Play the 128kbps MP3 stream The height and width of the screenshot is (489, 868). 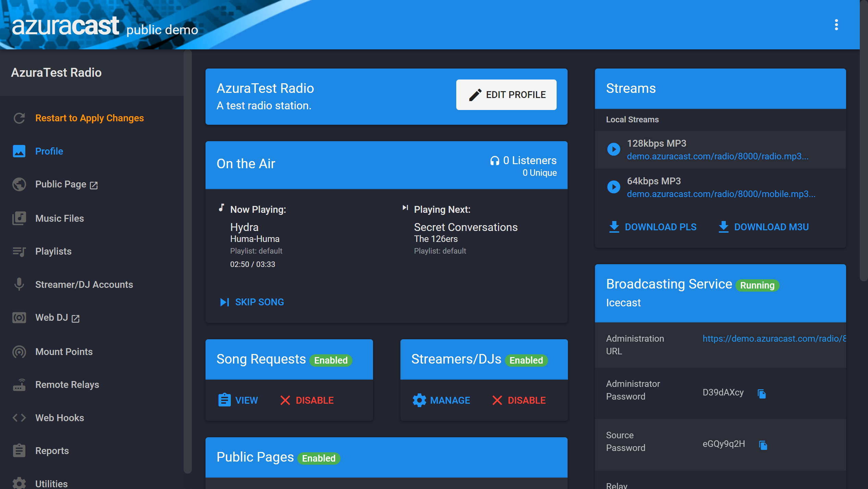click(x=613, y=149)
